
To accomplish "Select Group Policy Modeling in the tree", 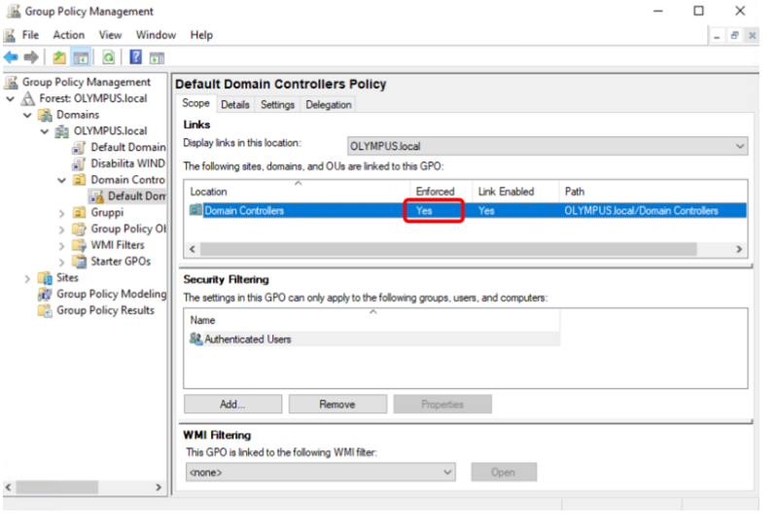I will point(111,294).
